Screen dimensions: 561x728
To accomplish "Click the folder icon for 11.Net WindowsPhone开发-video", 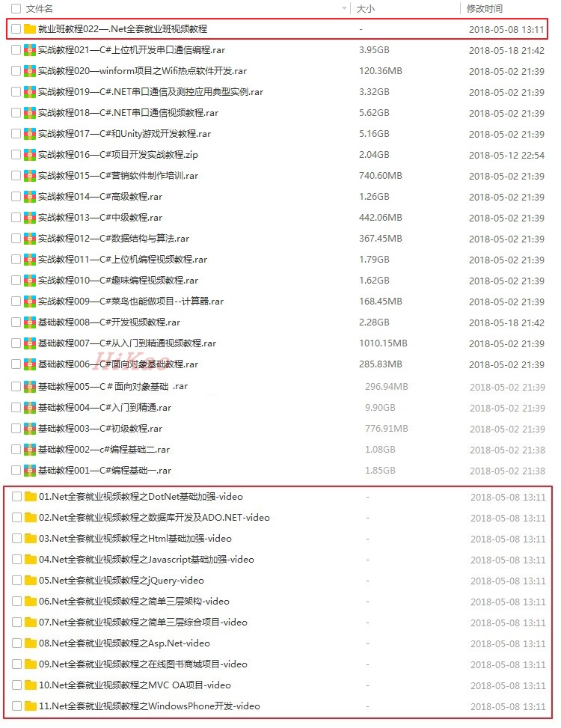I will (x=31, y=706).
